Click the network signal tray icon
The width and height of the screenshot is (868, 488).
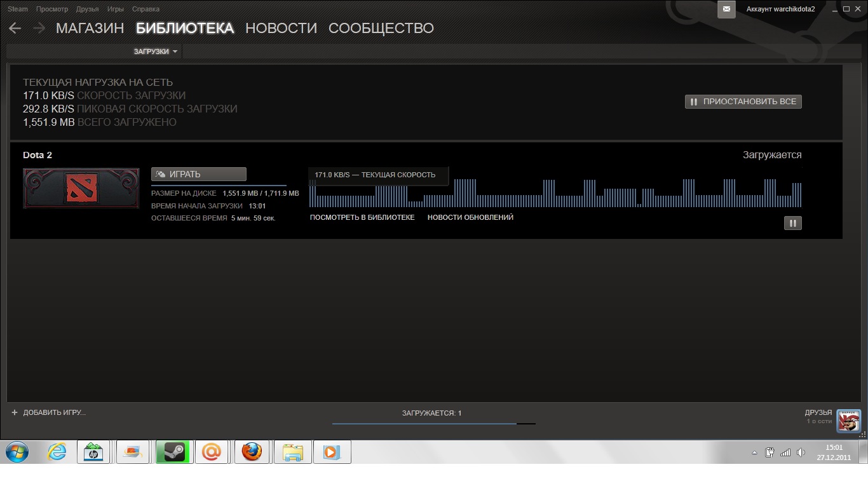tap(786, 452)
